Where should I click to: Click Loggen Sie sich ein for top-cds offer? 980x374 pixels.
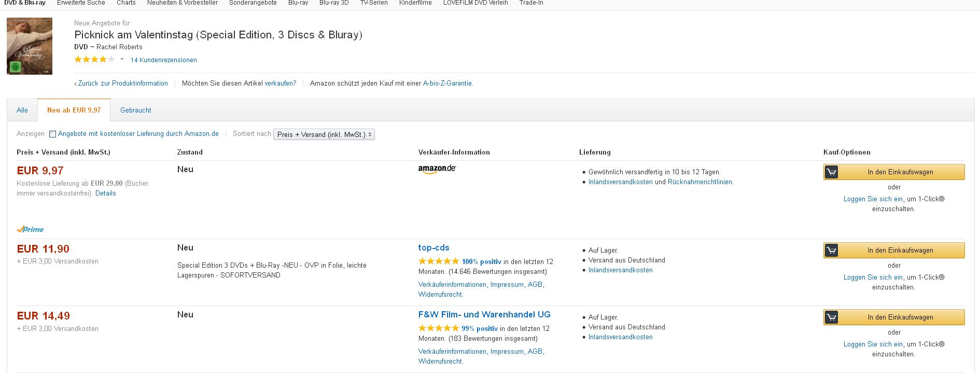[873, 277]
